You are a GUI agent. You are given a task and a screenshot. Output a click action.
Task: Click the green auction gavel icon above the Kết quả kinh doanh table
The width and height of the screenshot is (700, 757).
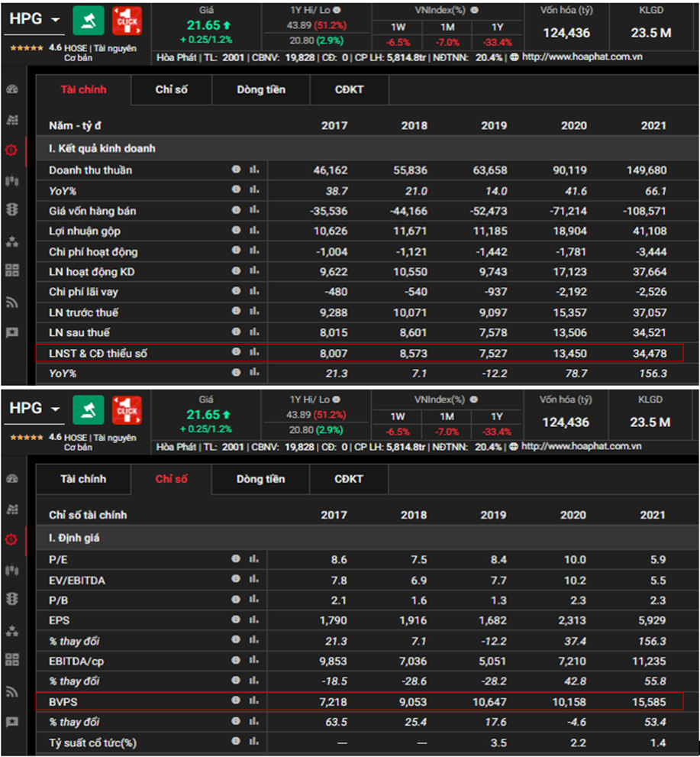coord(89,21)
